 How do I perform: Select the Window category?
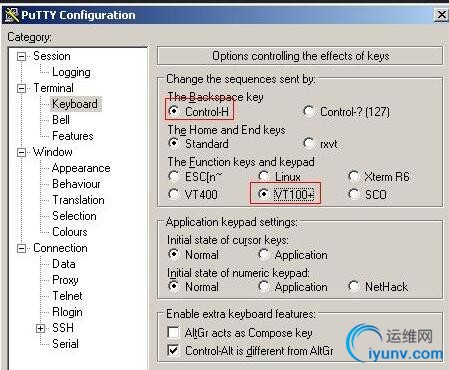click(x=53, y=152)
